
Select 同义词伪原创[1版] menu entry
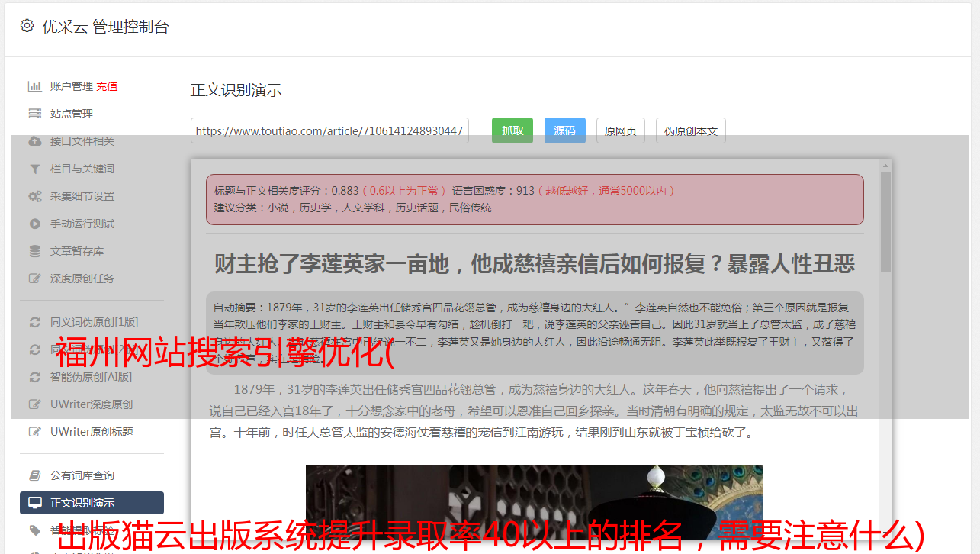[x=95, y=322]
